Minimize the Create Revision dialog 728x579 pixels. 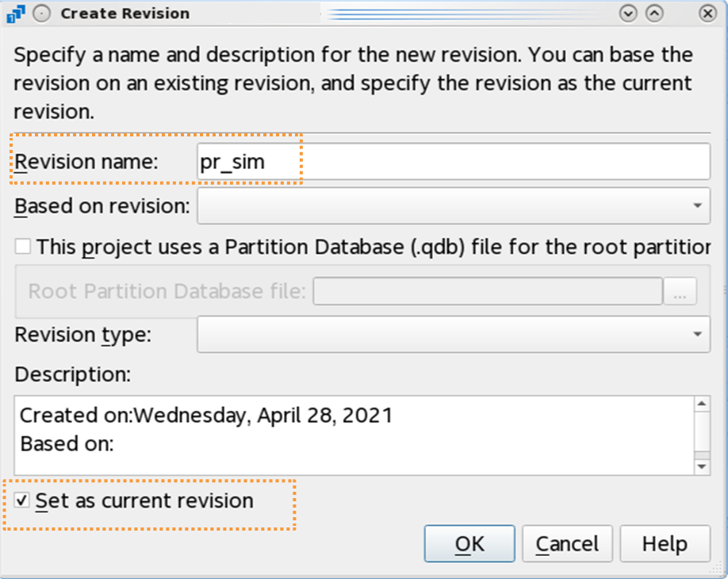[629, 13]
